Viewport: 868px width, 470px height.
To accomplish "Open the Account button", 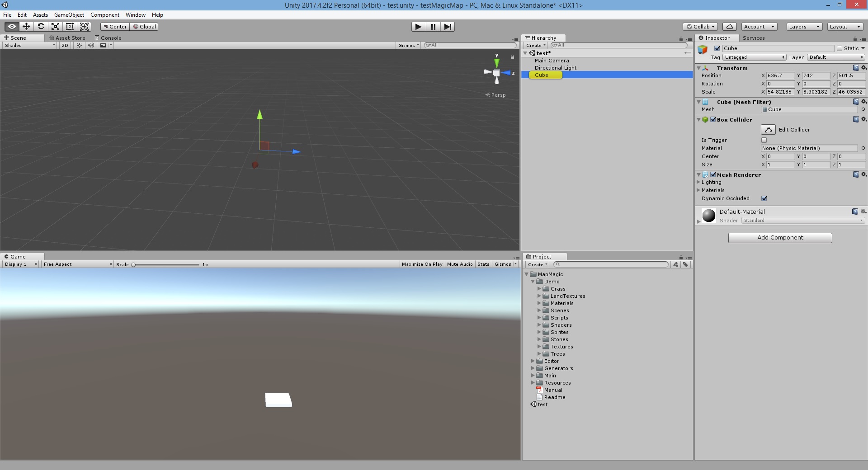I will 759,27.
